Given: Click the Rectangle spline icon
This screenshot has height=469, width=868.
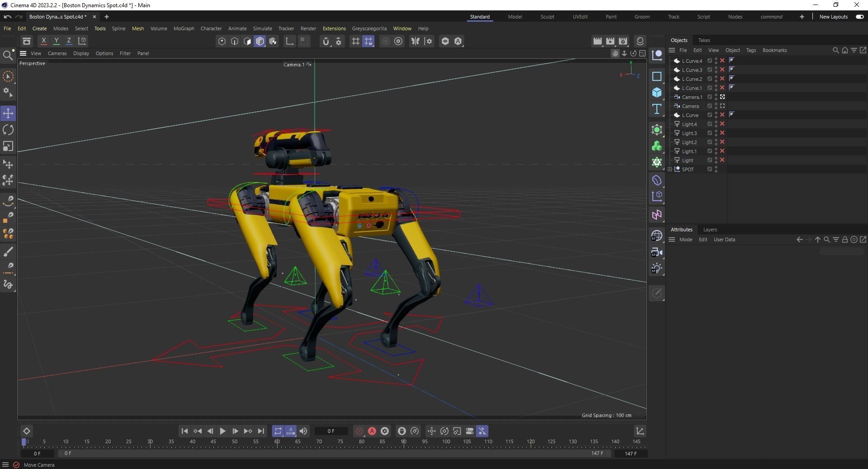Looking at the screenshot, I should point(657,76).
